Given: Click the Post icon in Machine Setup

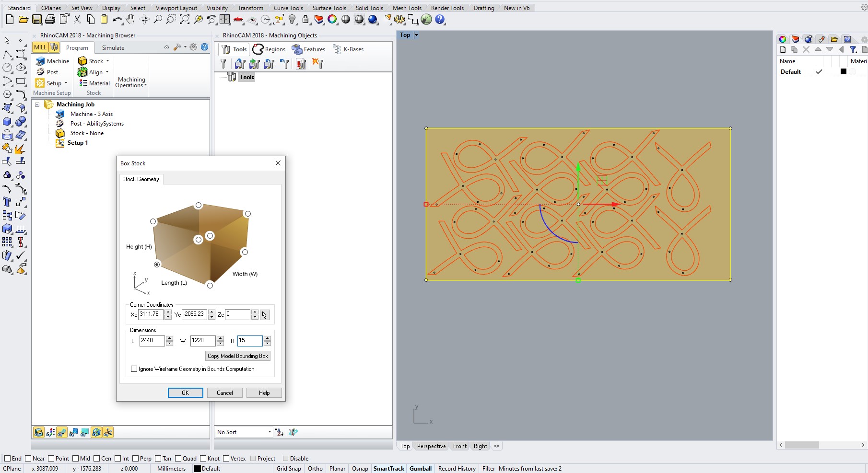Looking at the screenshot, I should 40,72.
